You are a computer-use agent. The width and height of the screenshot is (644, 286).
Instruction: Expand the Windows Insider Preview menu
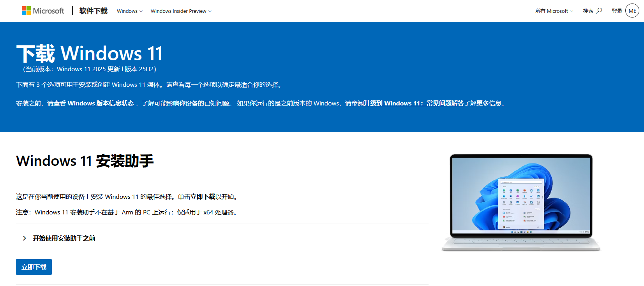(181, 11)
